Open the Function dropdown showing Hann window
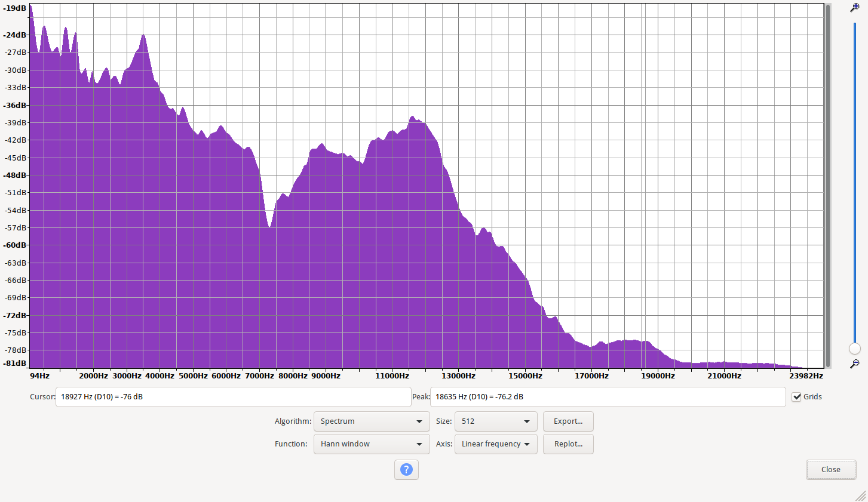The height and width of the screenshot is (502, 868). 372,444
